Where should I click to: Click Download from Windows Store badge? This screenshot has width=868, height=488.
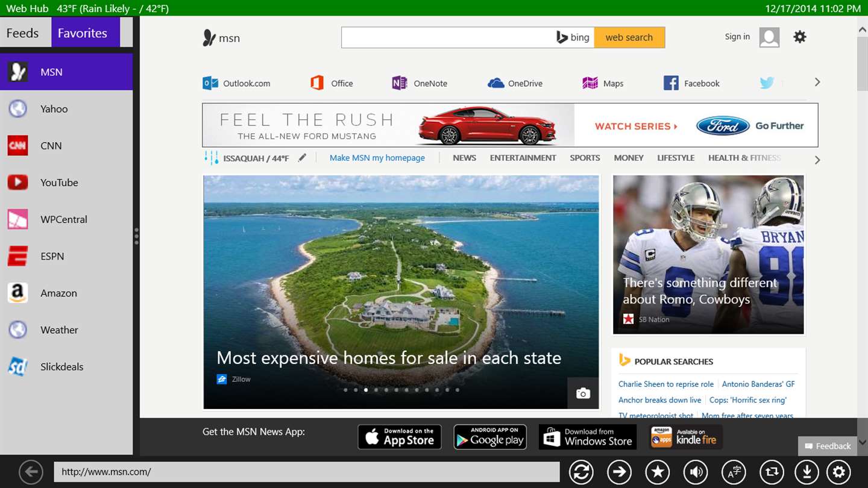pos(588,437)
